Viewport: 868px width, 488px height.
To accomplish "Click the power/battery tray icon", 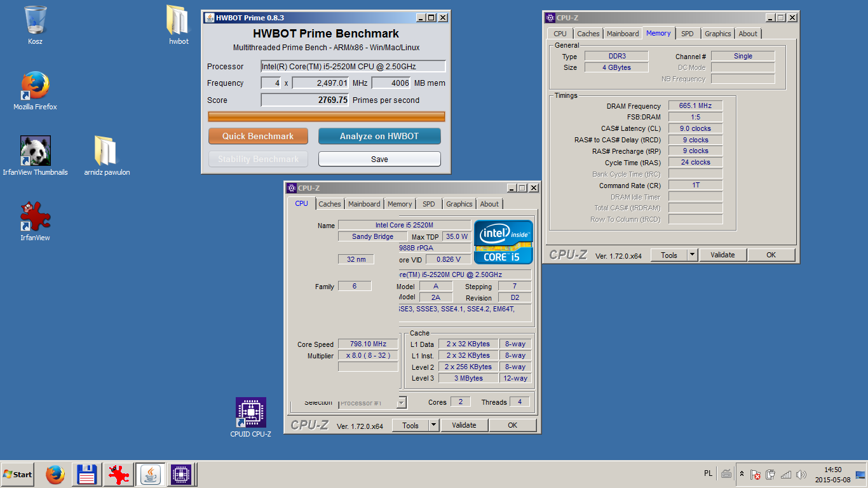I will [x=771, y=475].
